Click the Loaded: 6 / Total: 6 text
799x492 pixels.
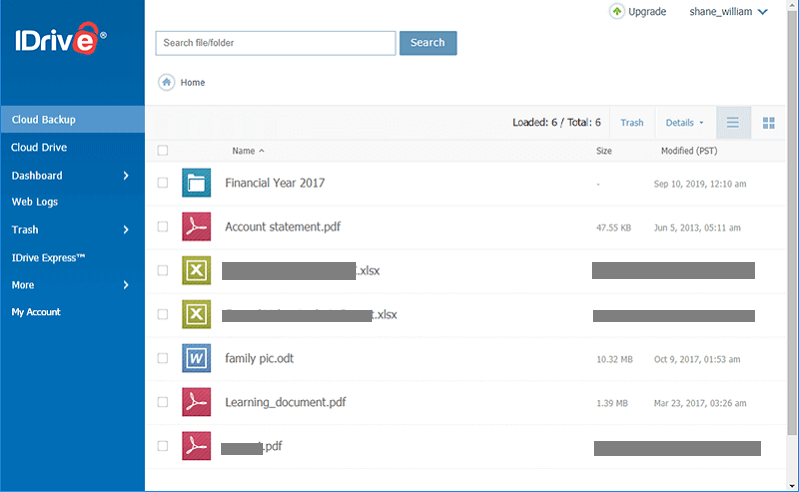click(556, 122)
